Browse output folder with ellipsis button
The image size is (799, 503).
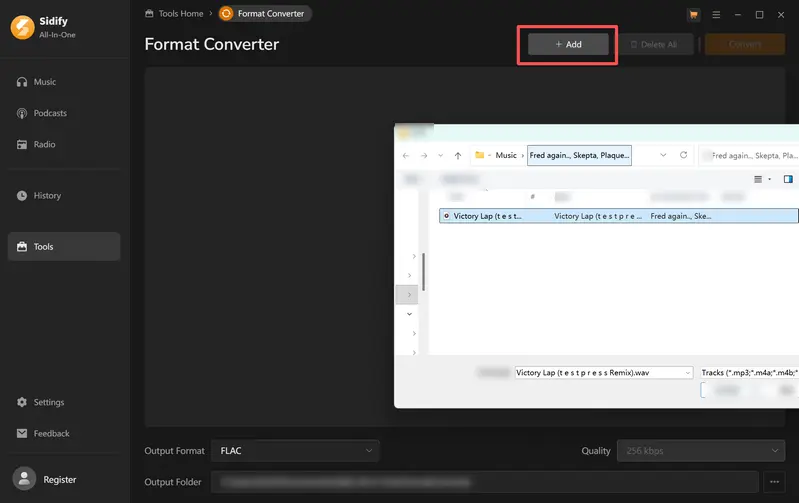pyautogui.click(x=774, y=482)
